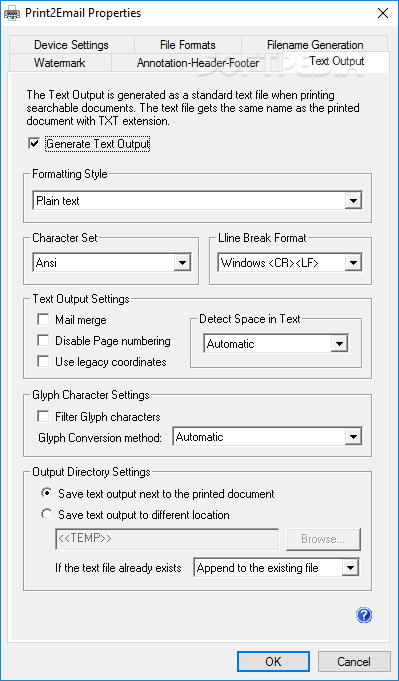Screen dimensions: 399x681
Task: Switch to the File Formats tab
Action: pos(188,45)
